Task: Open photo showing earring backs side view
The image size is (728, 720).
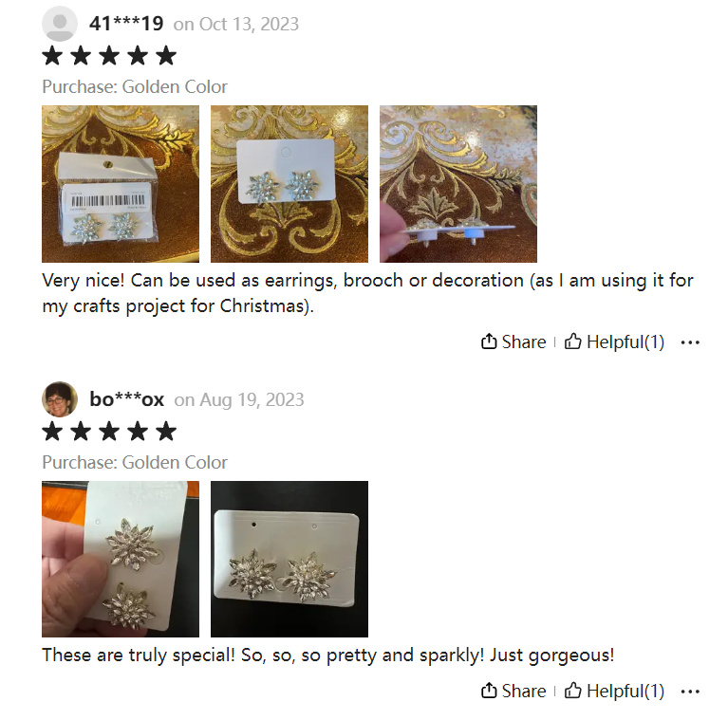Action: 458,184
